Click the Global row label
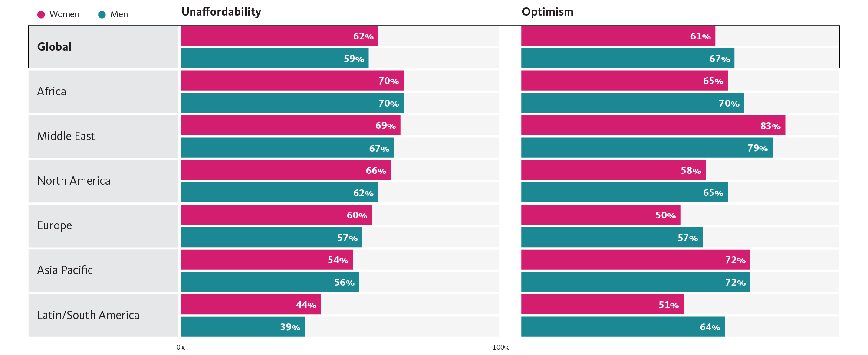 [54, 47]
